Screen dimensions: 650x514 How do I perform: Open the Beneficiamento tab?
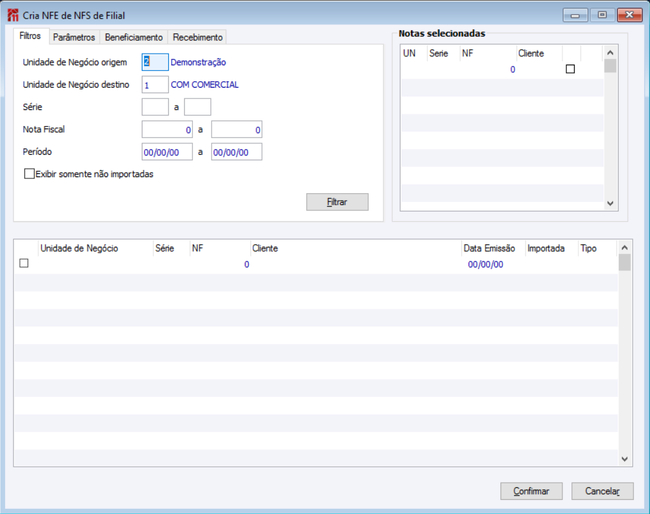pyautogui.click(x=133, y=37)
